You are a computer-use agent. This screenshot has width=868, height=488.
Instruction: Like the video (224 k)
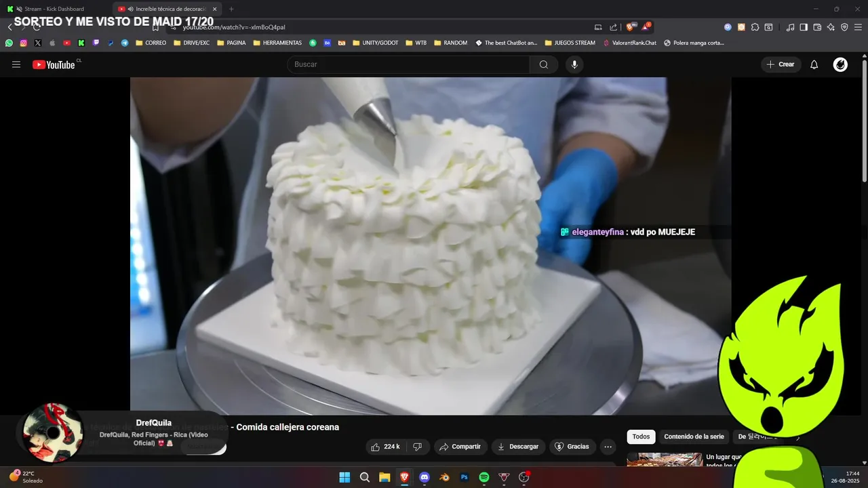(385, 447)
